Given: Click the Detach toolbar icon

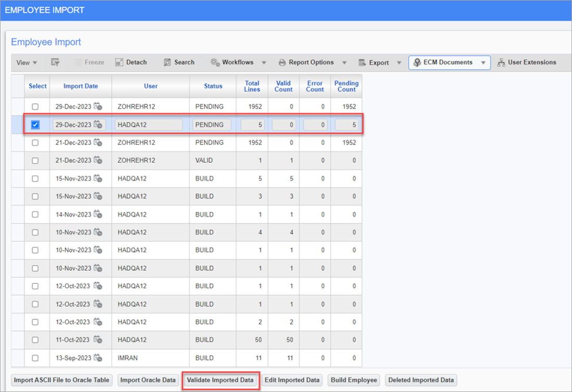Looking at the screenshot, I should (119, 62).
